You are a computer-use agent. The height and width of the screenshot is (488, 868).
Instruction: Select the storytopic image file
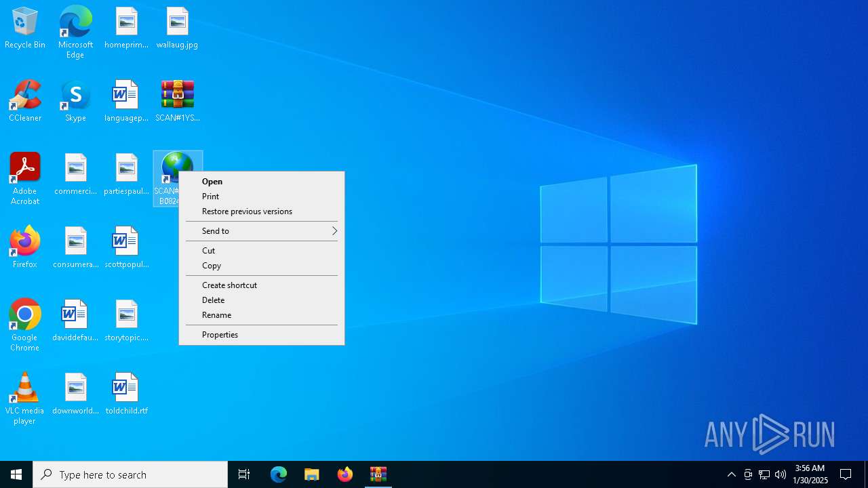[x=126, y=321]
